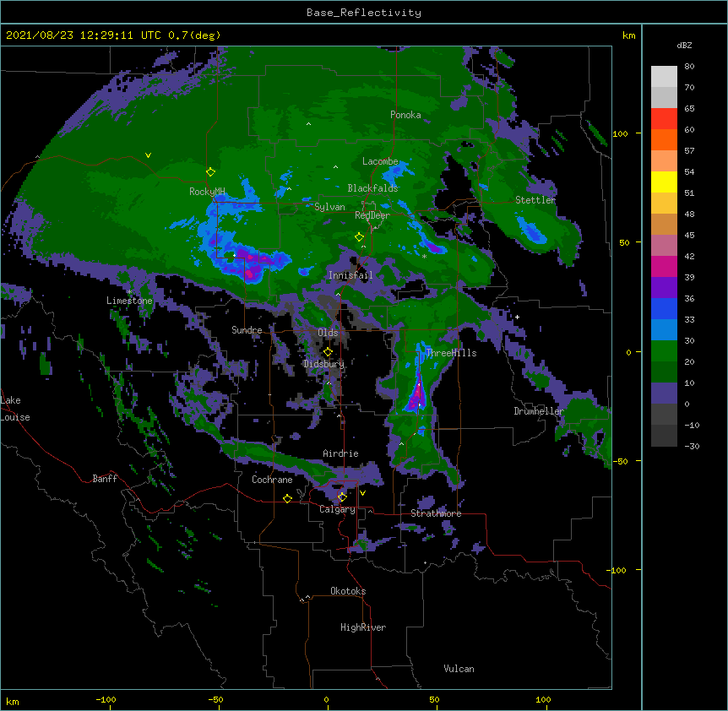Click the Ponoka city label

point(405,115)
